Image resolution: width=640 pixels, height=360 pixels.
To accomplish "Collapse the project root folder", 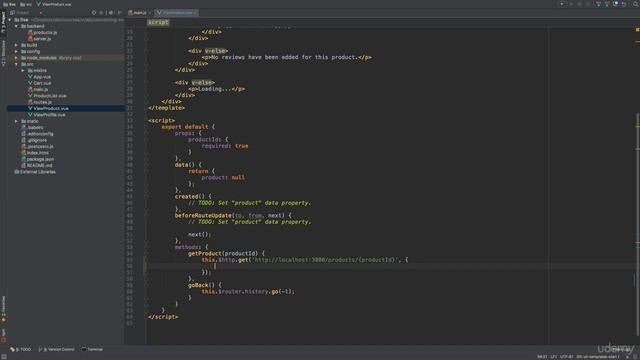I will click(x=10, y=20).
